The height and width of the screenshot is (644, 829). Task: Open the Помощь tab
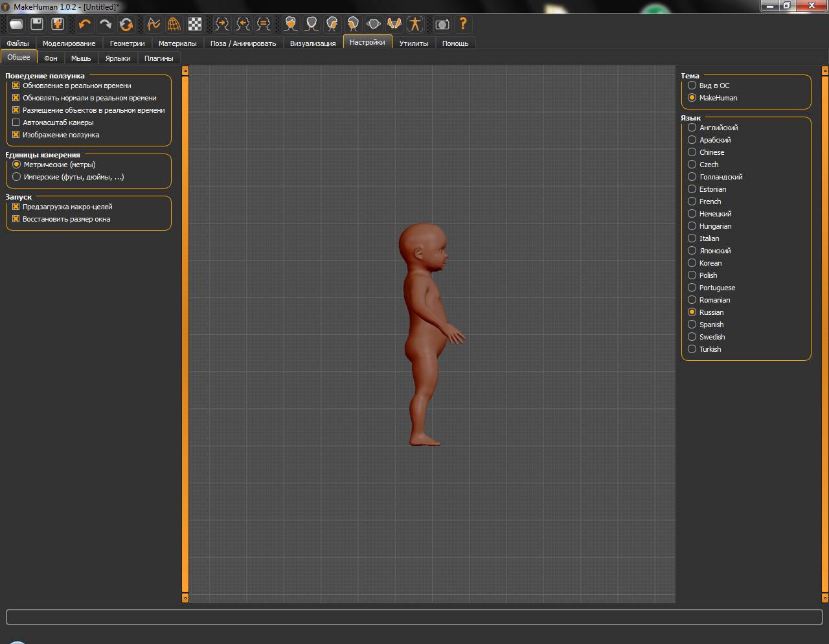pyautogui.click(x=455, y=43)
